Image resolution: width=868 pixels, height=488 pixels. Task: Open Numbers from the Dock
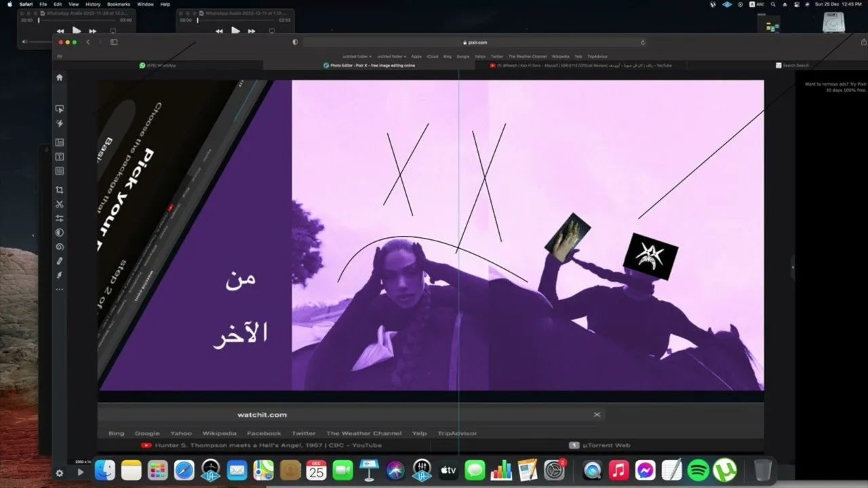coord(501,470)
